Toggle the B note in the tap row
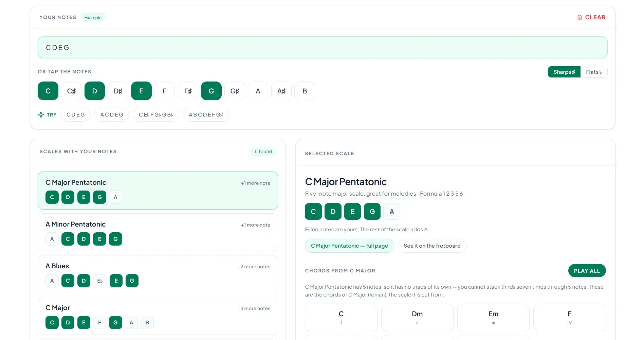The image size is (644, 340). [305, 91]
